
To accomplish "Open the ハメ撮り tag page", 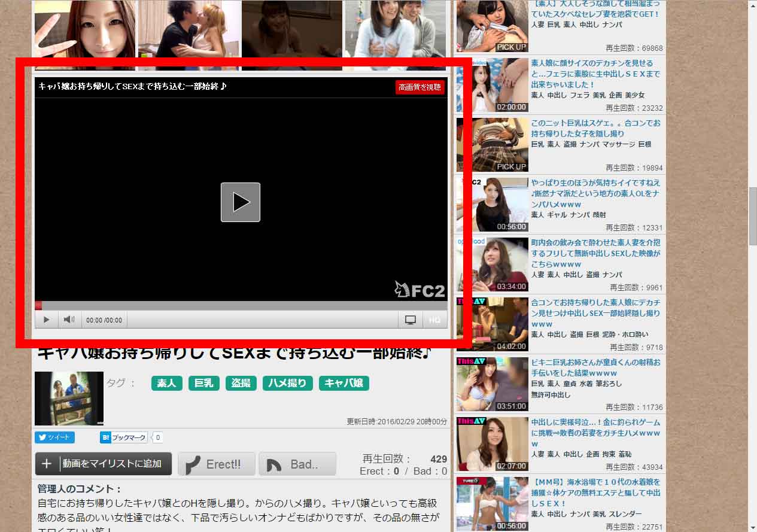I will click(x=287, y=383).
